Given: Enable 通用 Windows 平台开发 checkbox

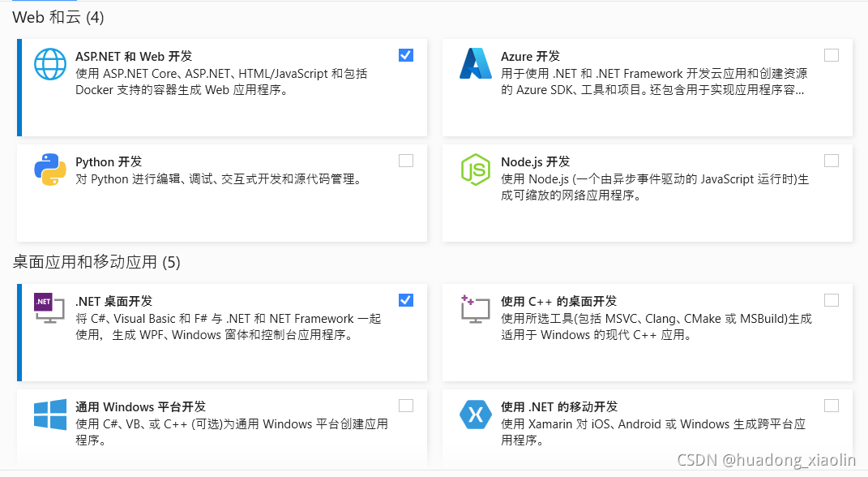Looking at the screenshot, I should point(406,406).
